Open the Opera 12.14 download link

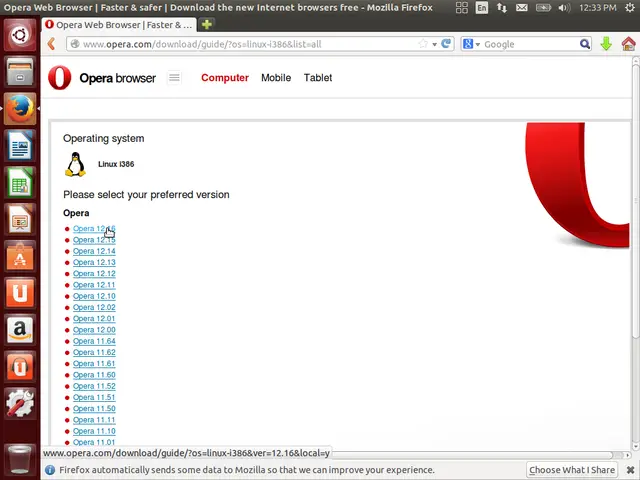pos(94,251)
